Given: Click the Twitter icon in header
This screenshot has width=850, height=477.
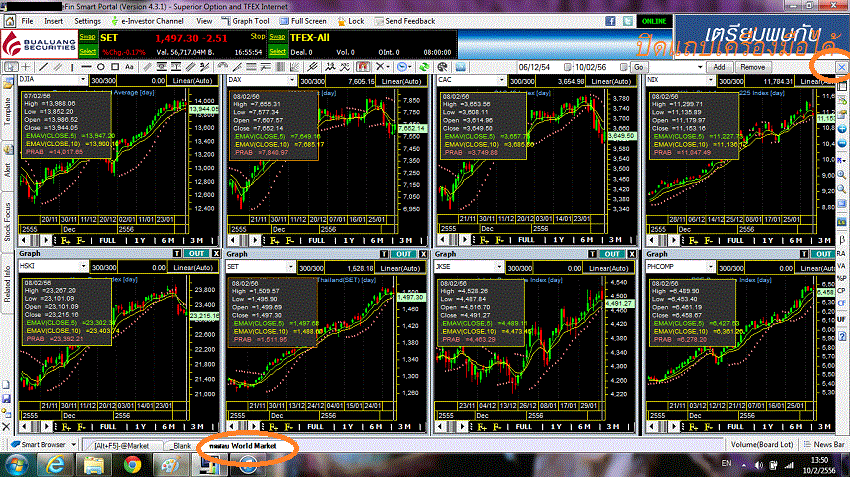Looking at the screenshot, I should click(x=628, y=21).
